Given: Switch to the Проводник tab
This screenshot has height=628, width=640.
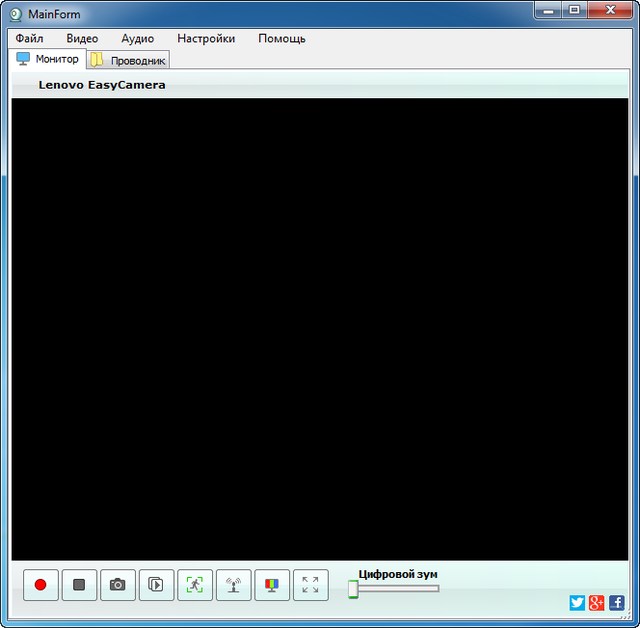Looking at the screenshot, I should click(x=128, y=60).
